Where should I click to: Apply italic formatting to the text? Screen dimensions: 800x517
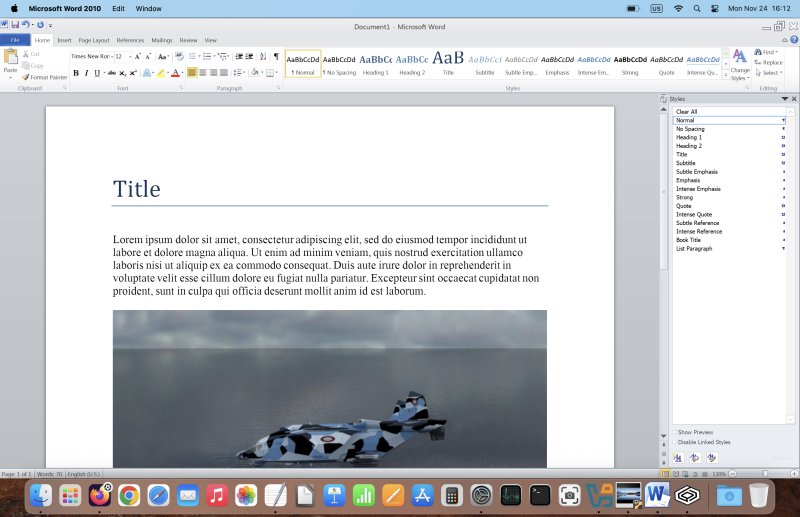(87, 73)
